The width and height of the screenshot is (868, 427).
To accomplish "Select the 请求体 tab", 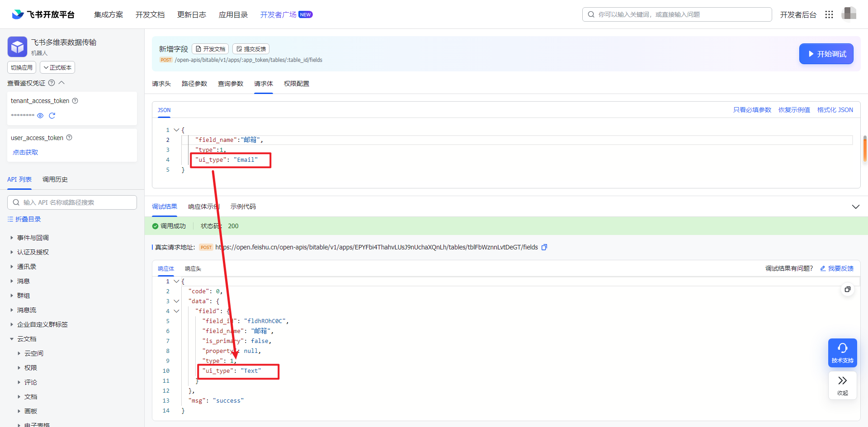I will tap(264, 84).
